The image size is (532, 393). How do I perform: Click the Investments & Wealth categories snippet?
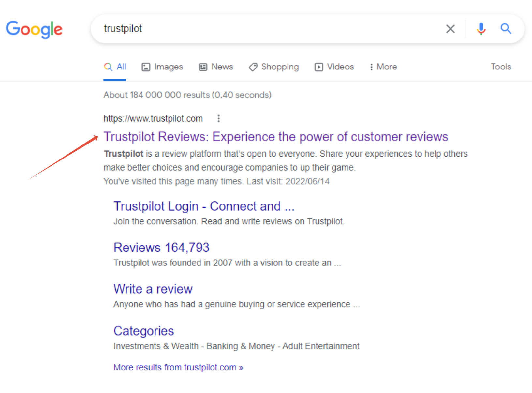[x=236, y=346]
